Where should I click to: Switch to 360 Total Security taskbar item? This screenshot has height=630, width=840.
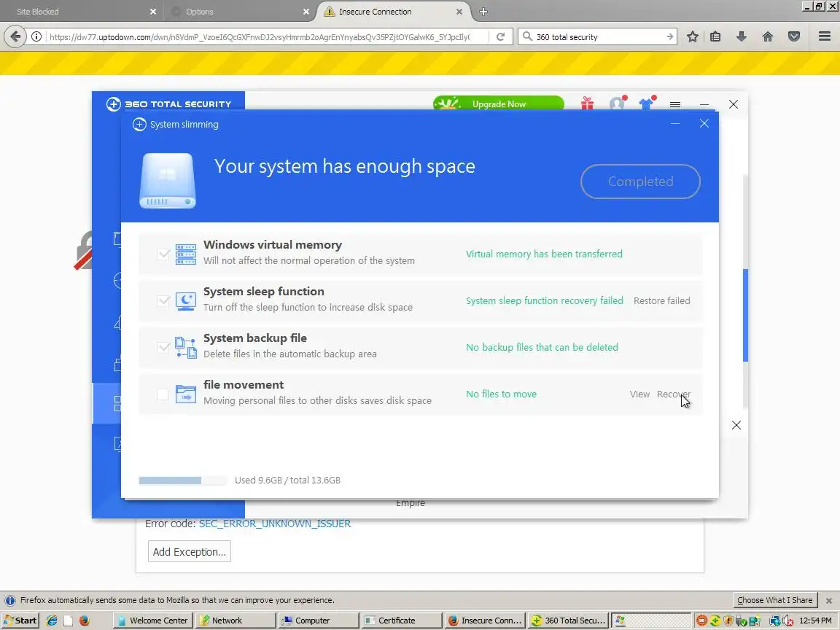coord(568,621)
